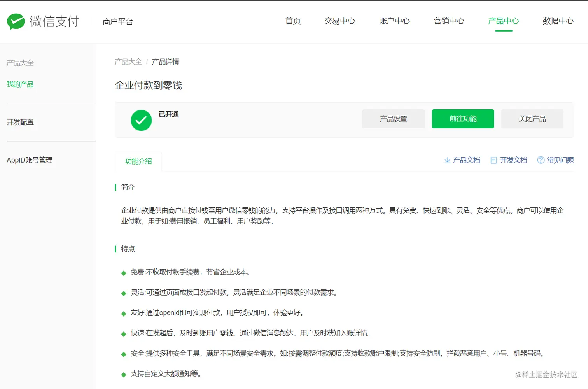The width and height of the screenshot is (588, 389).
Task: Click the 产品详情 breadcrumb text
Action: click(x=166, y=62)
